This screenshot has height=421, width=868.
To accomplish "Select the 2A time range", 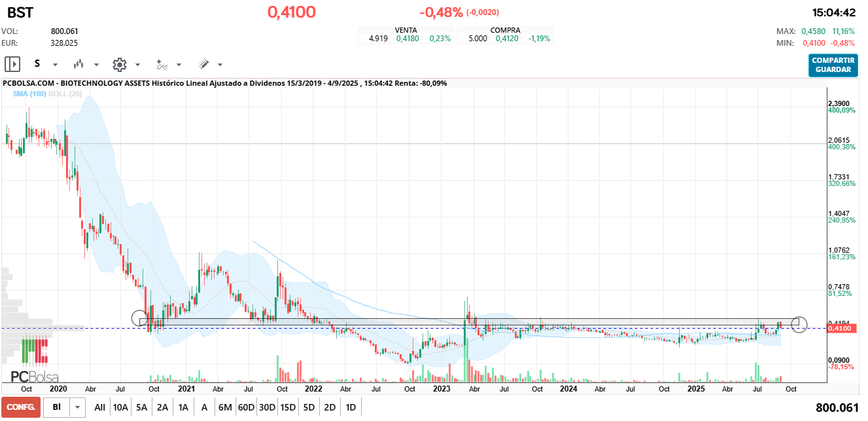I will point(162,407).
